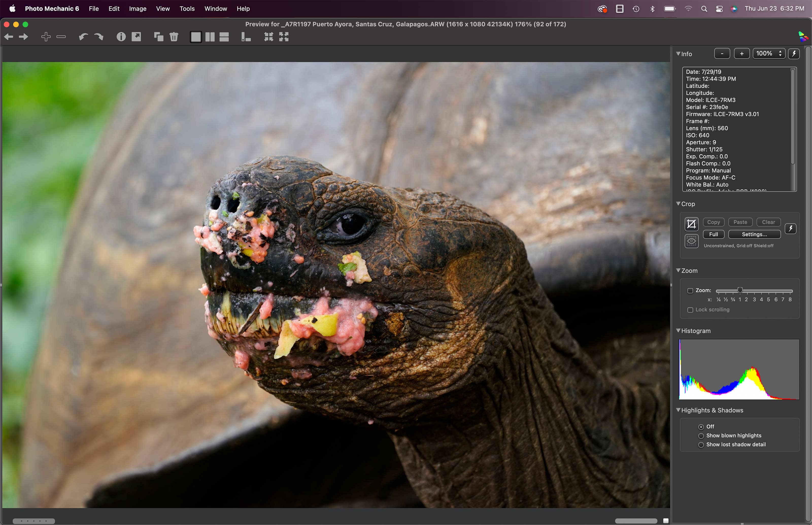Collapse the Crop panel section
This screenshot has height=525, width=812.
point(678,204)
